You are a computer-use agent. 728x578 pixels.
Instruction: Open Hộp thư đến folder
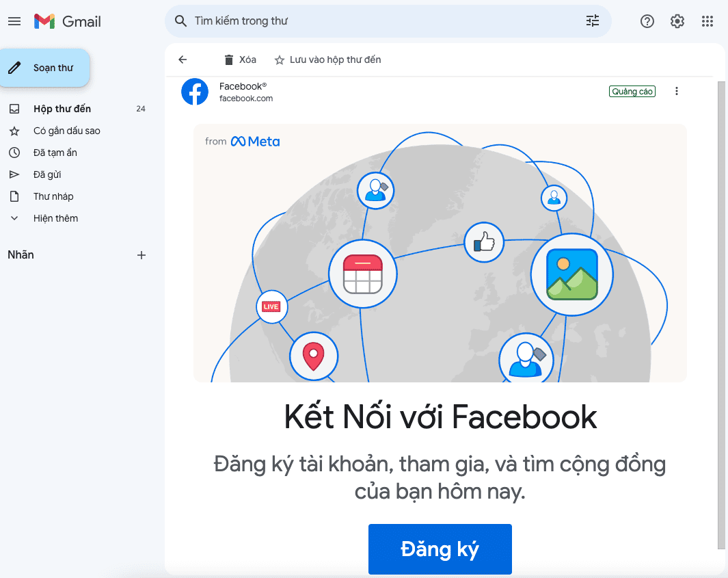tap(62, 109)
